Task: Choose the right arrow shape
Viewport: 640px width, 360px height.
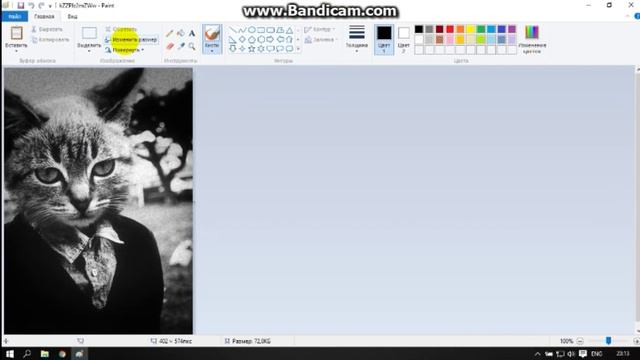Action: 270,40
